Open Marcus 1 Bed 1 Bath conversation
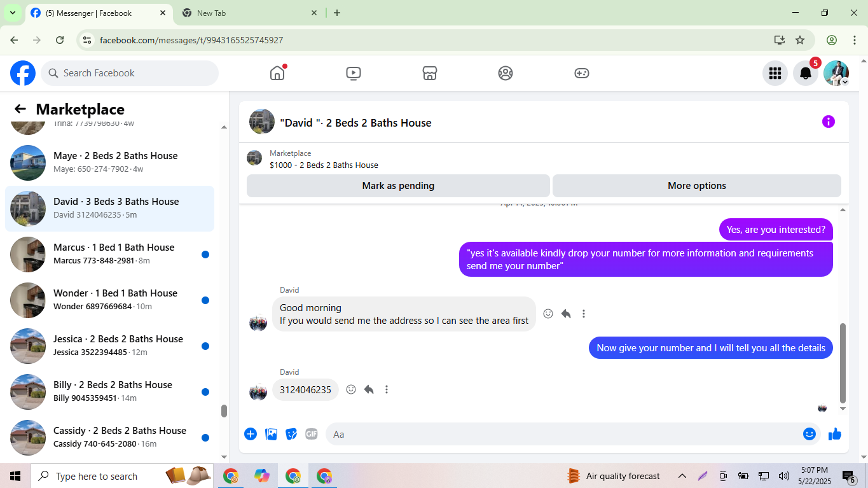Viewport: 868px width, 488px height. click(109, 254)
